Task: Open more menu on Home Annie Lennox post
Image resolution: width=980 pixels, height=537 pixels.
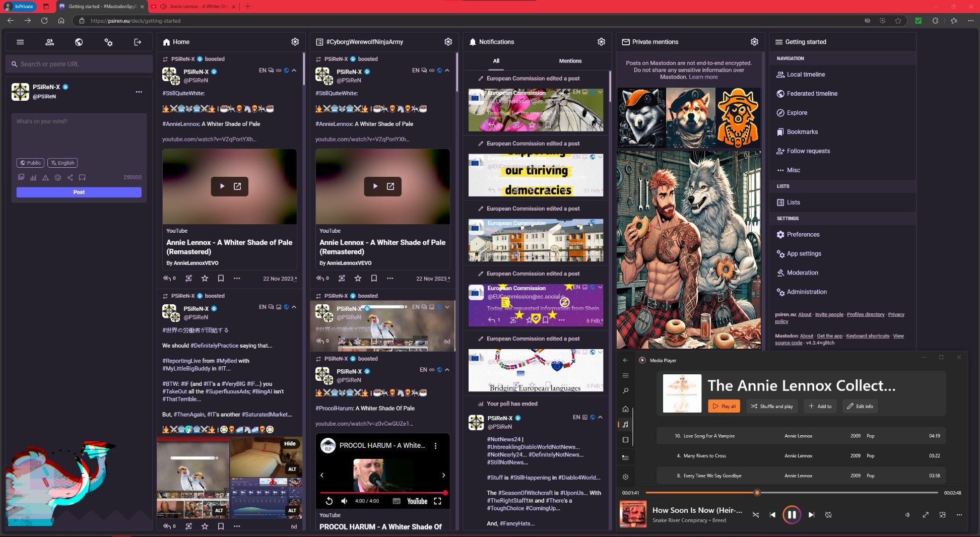Action: coord(237,278)
